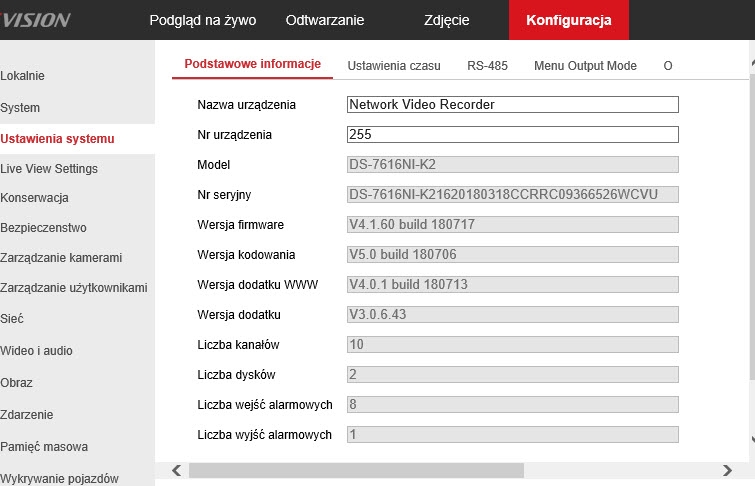755x486 pixels.
Task: Switch to the Odtwarzanie tab
Action: (x=325, y=20)
